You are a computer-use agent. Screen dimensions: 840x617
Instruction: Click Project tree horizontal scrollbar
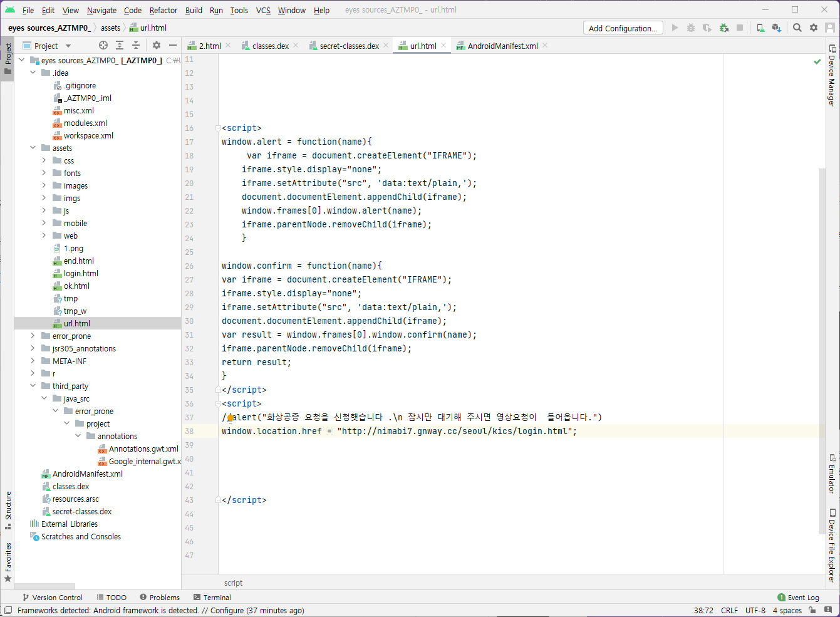click(44, 586)
